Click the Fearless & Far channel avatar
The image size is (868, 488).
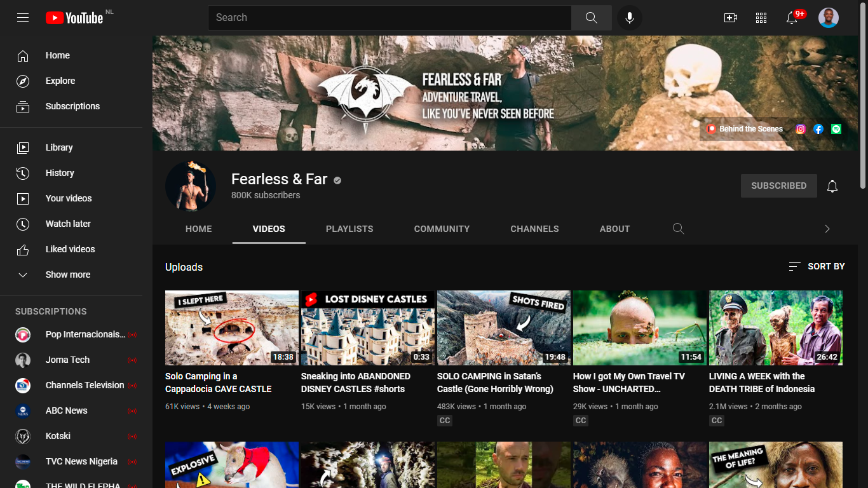pyautogui.click(x=191, y=186)
